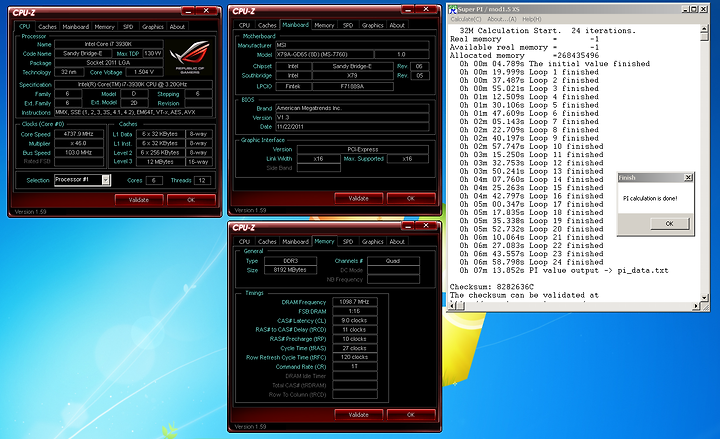Viewport: 720px width, 439px height.
Task: Open Graphics tab in the CPU window
Action: tap(153, 27)
